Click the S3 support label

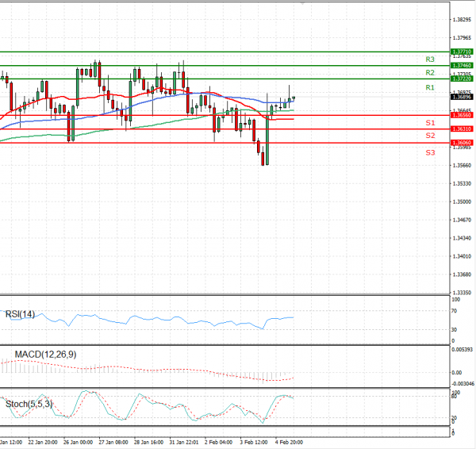click(x=430, y=152)
